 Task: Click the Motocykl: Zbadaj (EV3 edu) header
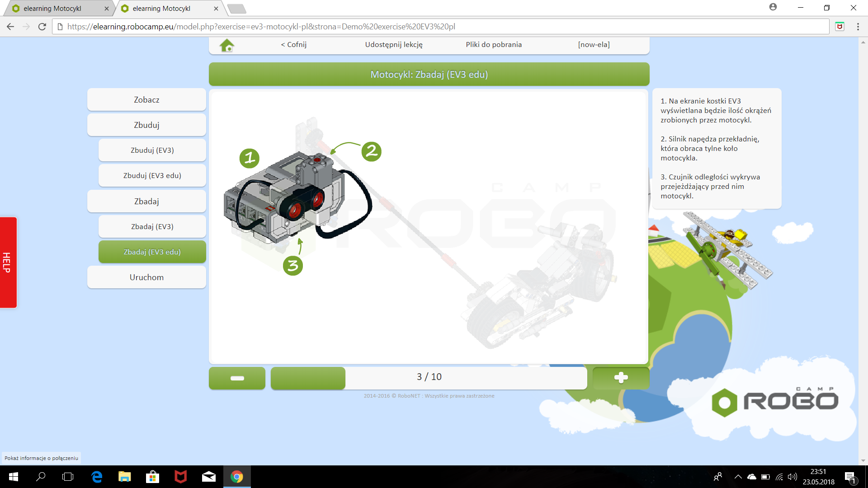click(429, 75)
